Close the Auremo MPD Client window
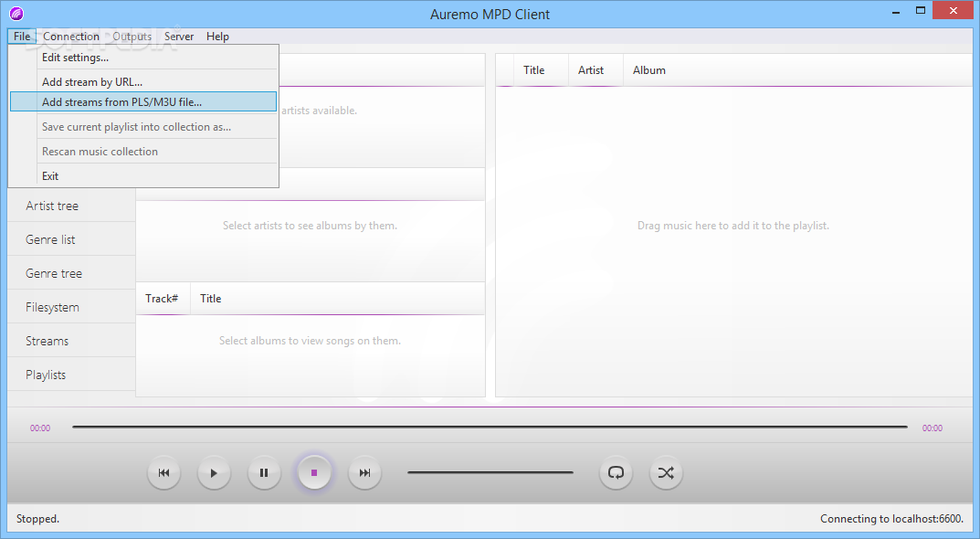Image resolution: width=980 pixels, height=539 pixels. coord(954,10)
